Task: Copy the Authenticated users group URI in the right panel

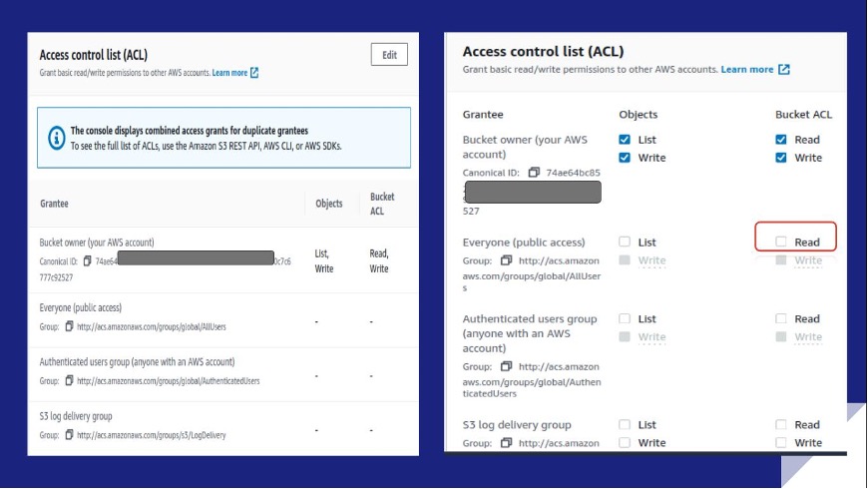Action: 506,366
